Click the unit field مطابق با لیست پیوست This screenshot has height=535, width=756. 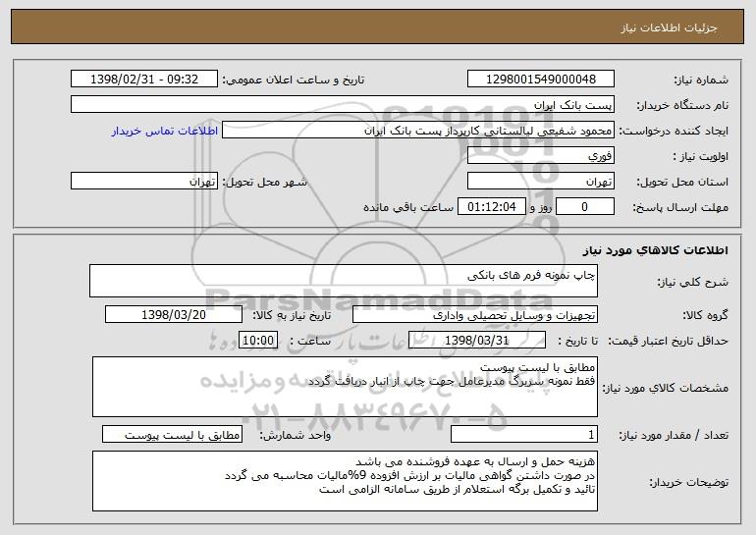(172, 435)
